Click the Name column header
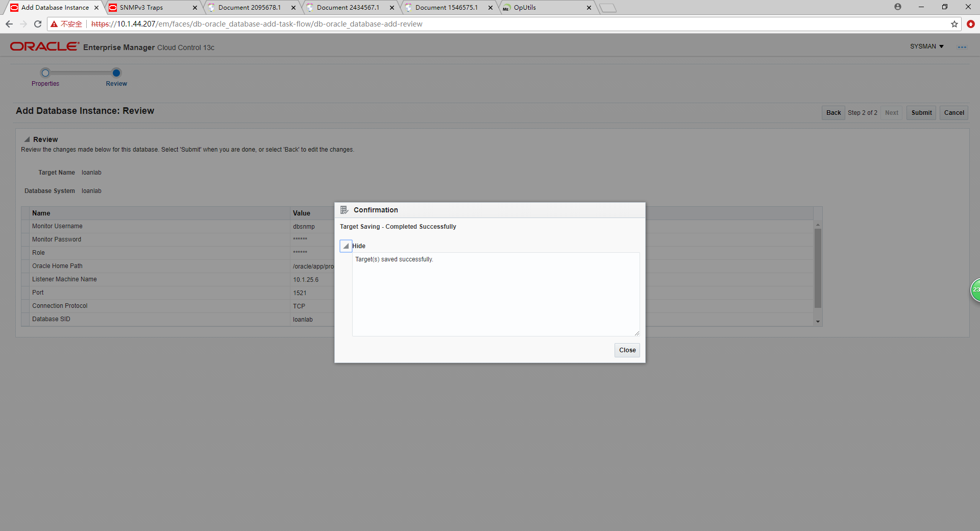980x531 pixels. pyautogui.click(x=159, y=213)
